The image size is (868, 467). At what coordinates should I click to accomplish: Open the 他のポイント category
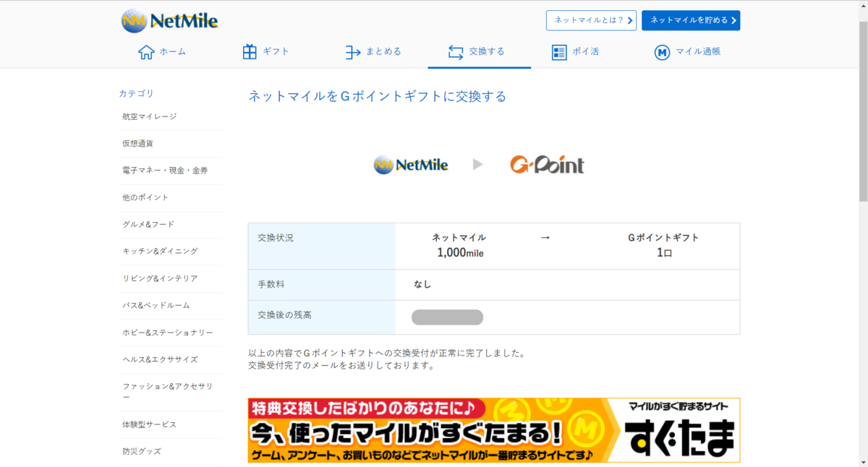(170, 197)
